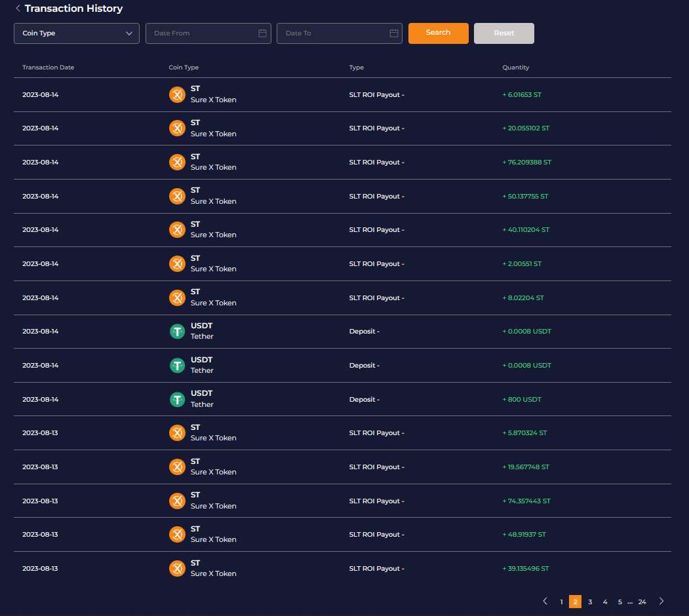Click Tether label in the 800 USDT row
Image resolution: width=689 pixels, height=616 pixels.
202,404
